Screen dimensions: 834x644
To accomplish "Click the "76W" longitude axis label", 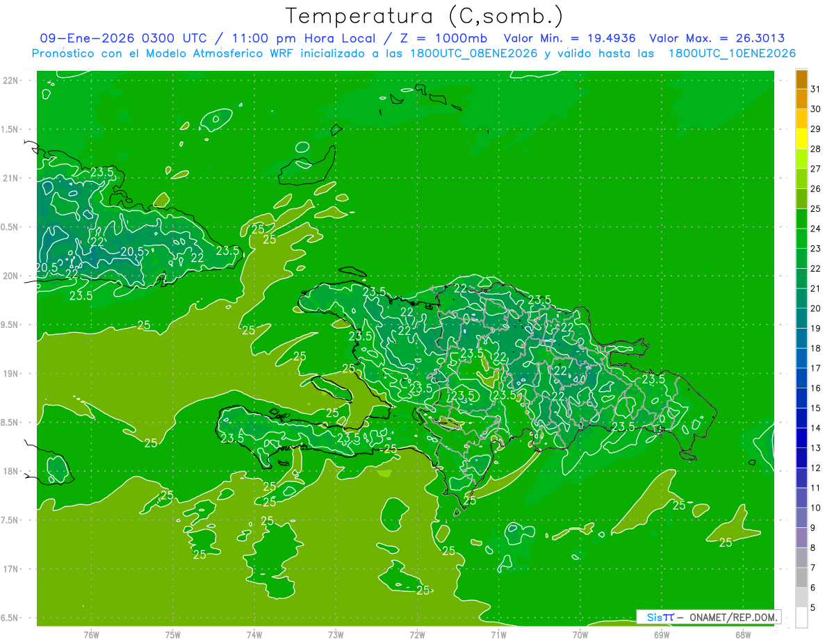I will (91, 634).
